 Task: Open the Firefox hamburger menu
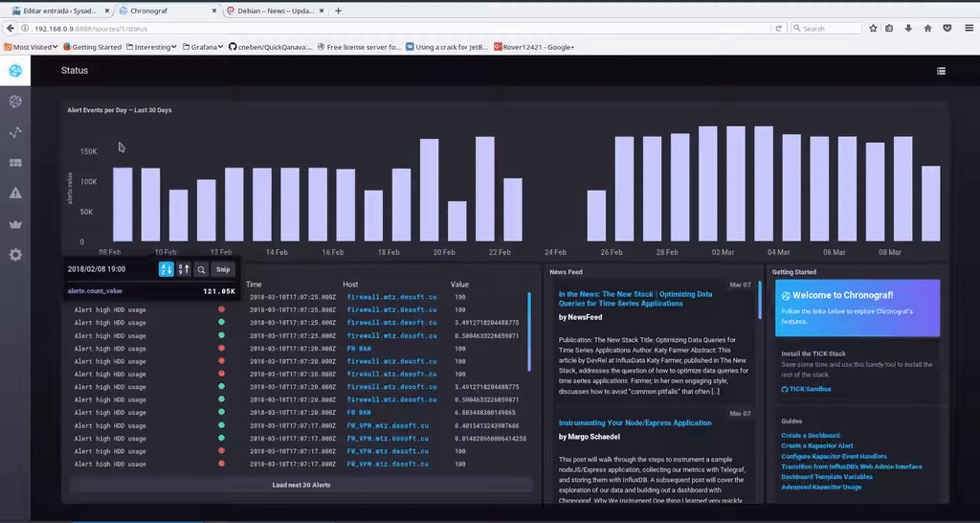(969, 28)
